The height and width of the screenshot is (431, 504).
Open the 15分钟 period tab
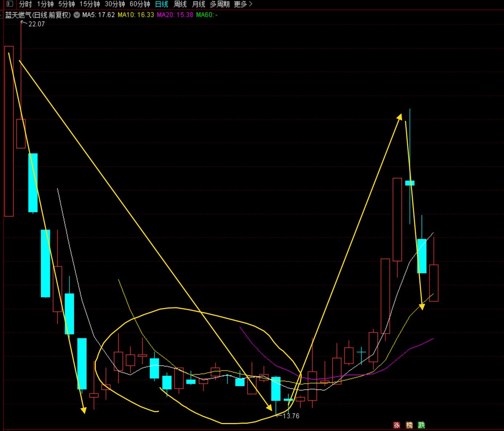(90, 4)
